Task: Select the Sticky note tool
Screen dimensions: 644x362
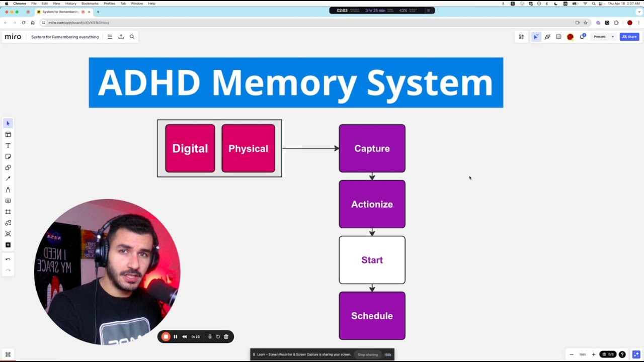Action: 8,156
